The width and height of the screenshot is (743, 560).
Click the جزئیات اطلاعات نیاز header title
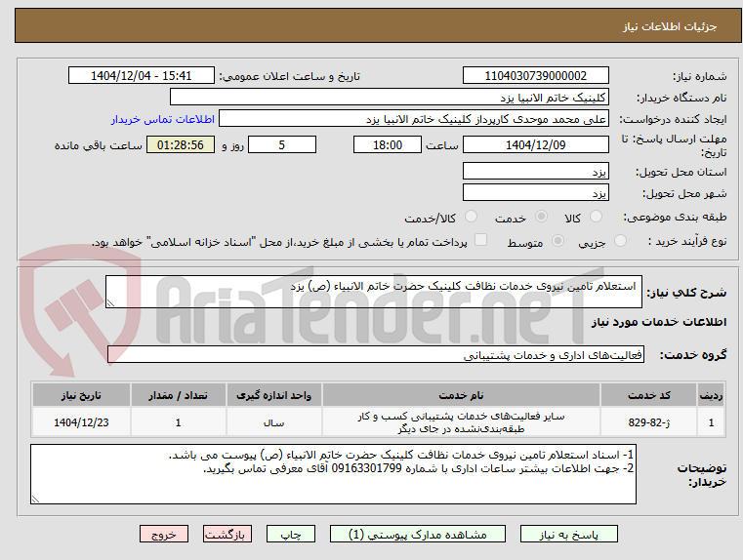pyautogui.click(x=670, y=26)
